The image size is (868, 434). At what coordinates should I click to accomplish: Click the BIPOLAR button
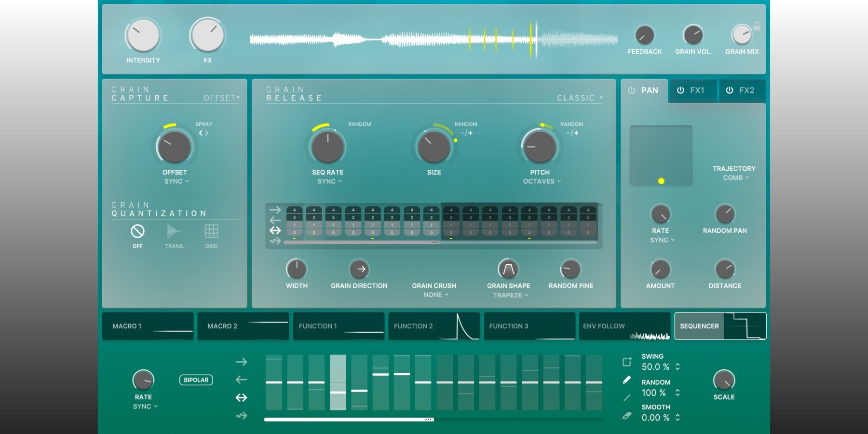click(195, 380)
